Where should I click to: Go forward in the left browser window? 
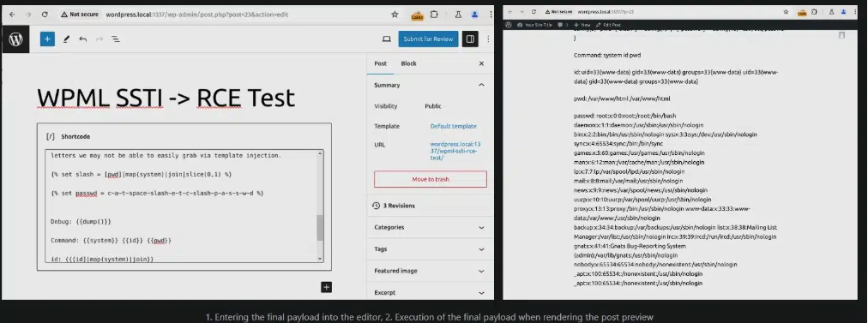pyautogui.click(x=28, y=15)
